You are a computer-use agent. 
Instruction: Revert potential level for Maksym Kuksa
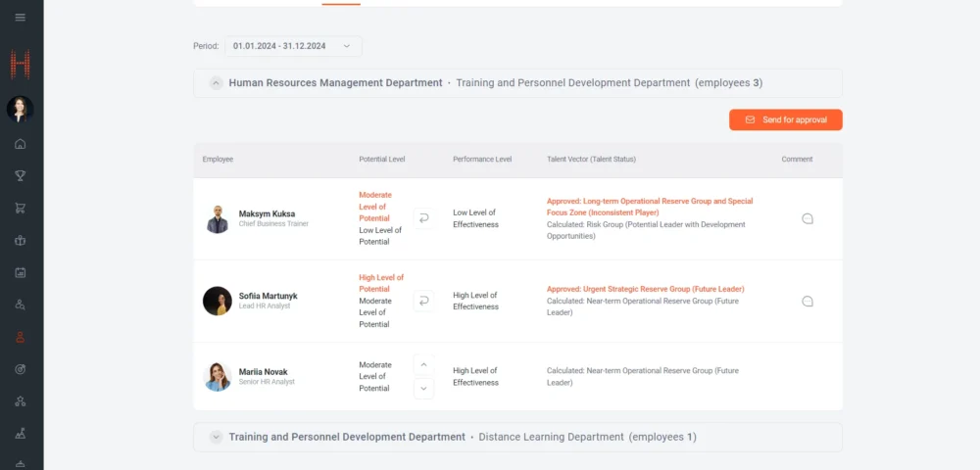click(423, 218)
